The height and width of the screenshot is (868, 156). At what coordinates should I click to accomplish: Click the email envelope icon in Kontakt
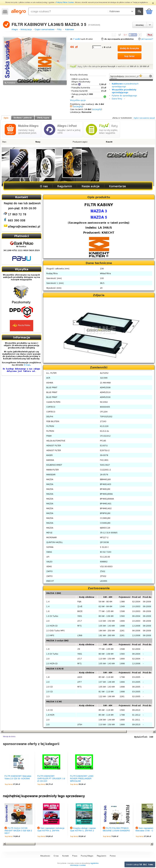tap(5, 226)
